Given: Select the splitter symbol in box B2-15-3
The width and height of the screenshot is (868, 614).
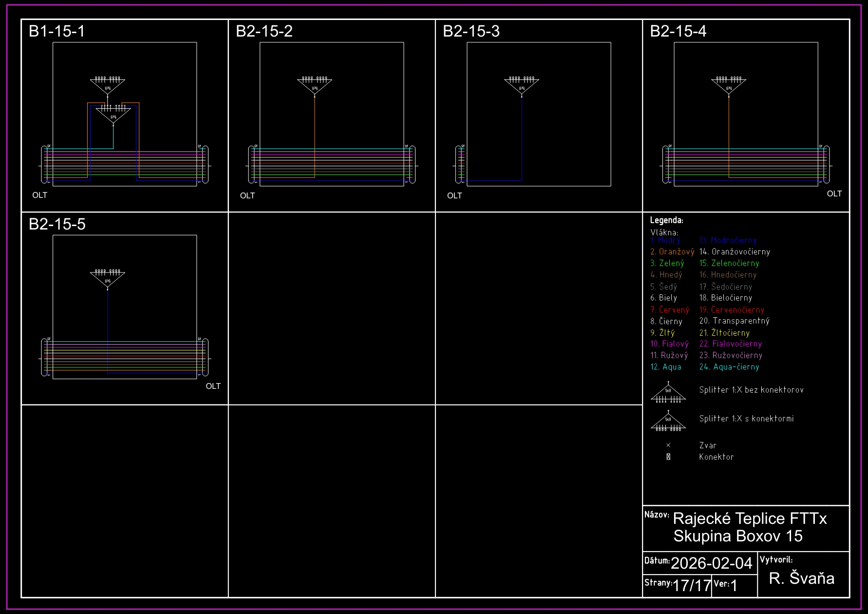Looking at the screenshot, I should (x=522, y=85).
